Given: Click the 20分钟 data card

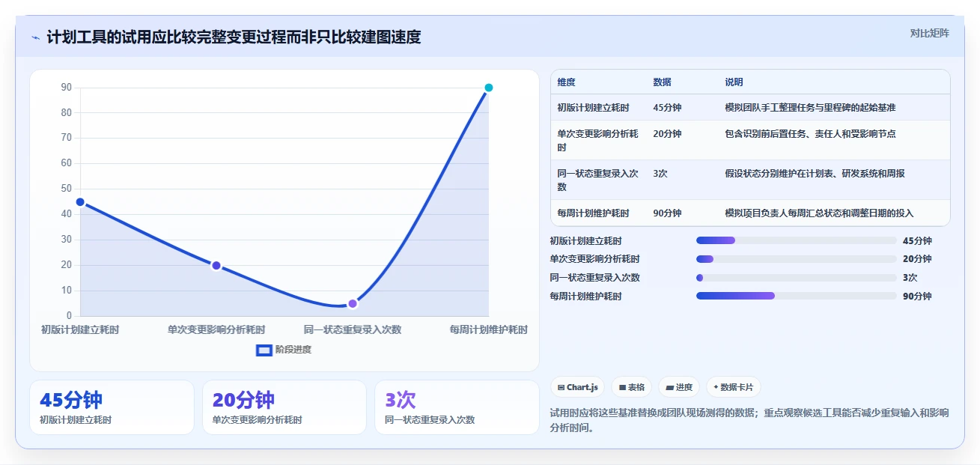Looking at the screenshot, I should tap(284, 407).
